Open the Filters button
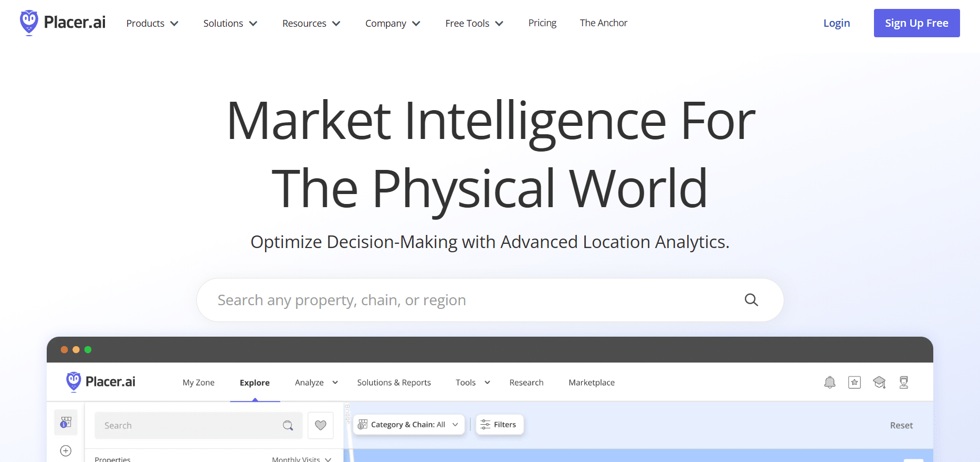This screenshot has width=980, height=462. tap(499, 425)
